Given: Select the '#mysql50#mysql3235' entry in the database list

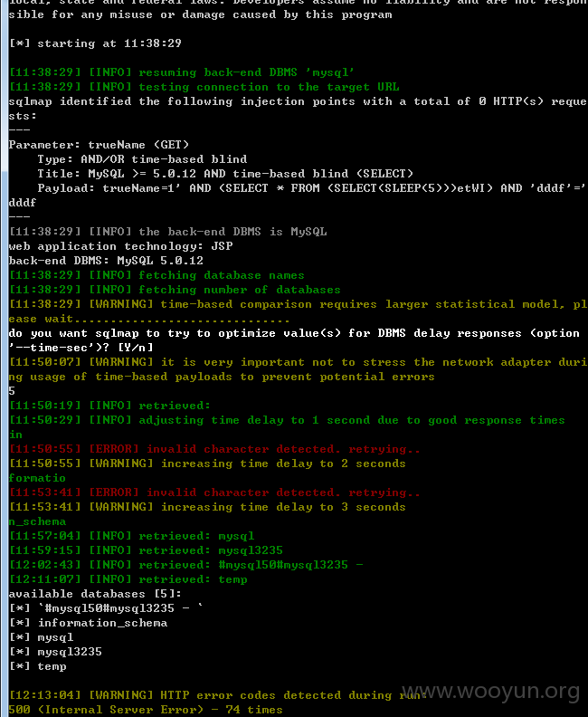Looking at the screenshot, I should point(106,608).
